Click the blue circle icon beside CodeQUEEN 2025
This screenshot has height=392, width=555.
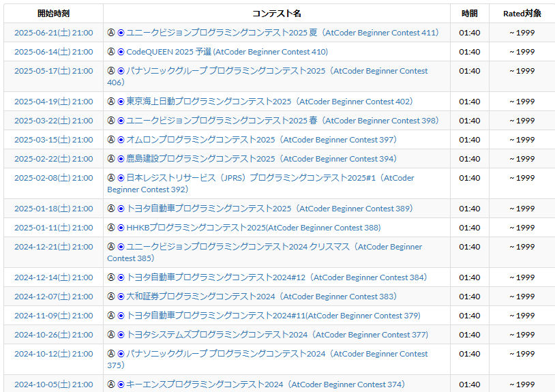[x=121, y=52]
